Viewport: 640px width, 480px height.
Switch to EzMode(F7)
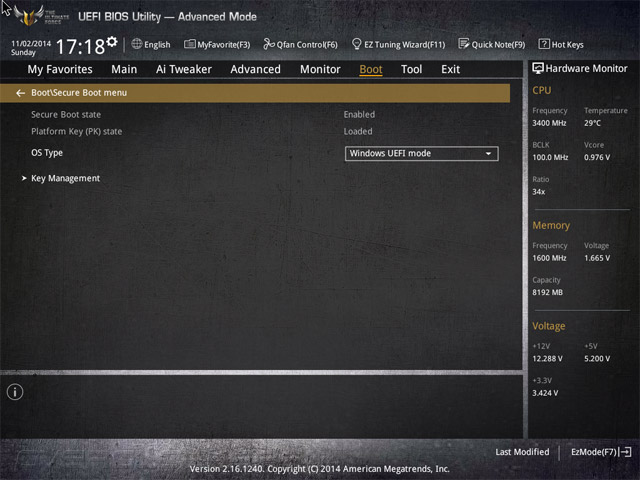click(x=594, y=452)
